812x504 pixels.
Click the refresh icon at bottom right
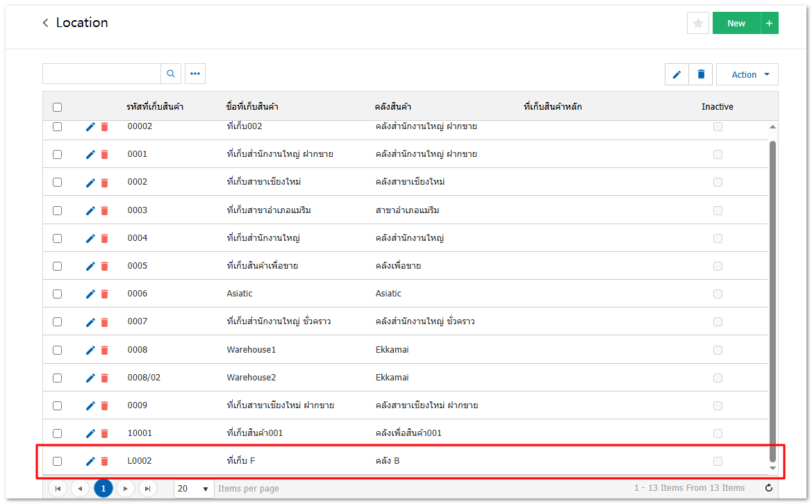pyautogui.click(x=768, y=488)
